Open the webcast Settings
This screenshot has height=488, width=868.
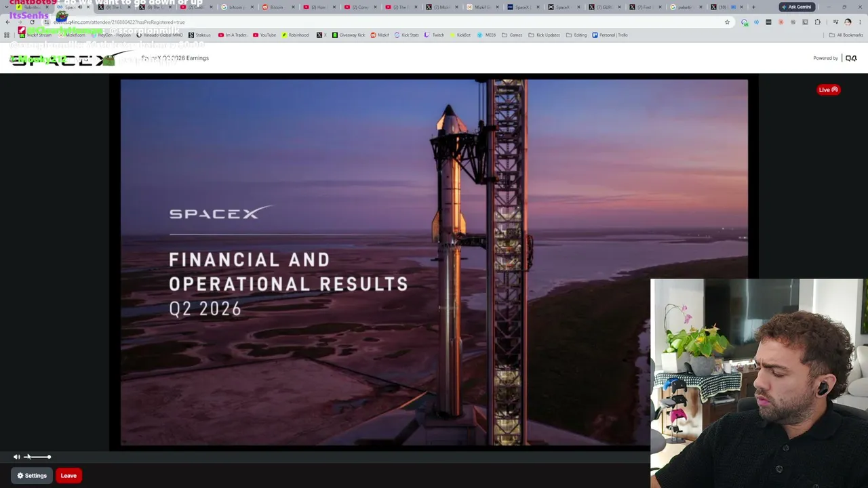[32, 476]
